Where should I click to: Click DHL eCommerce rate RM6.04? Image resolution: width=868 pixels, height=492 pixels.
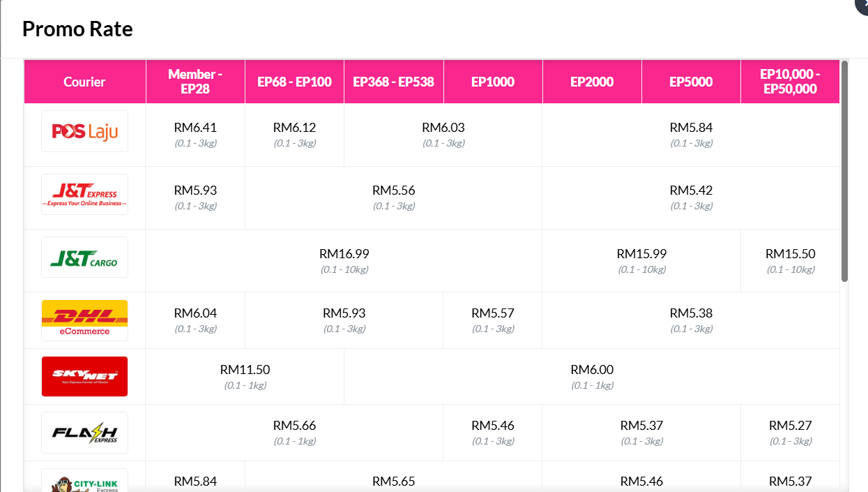195,313
